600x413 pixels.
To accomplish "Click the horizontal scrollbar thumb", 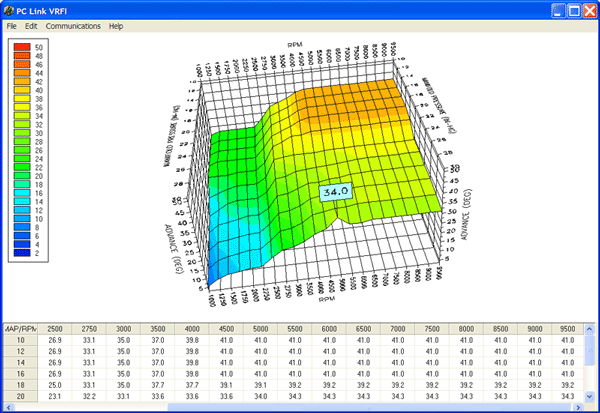I will click(x=370, y=407).
